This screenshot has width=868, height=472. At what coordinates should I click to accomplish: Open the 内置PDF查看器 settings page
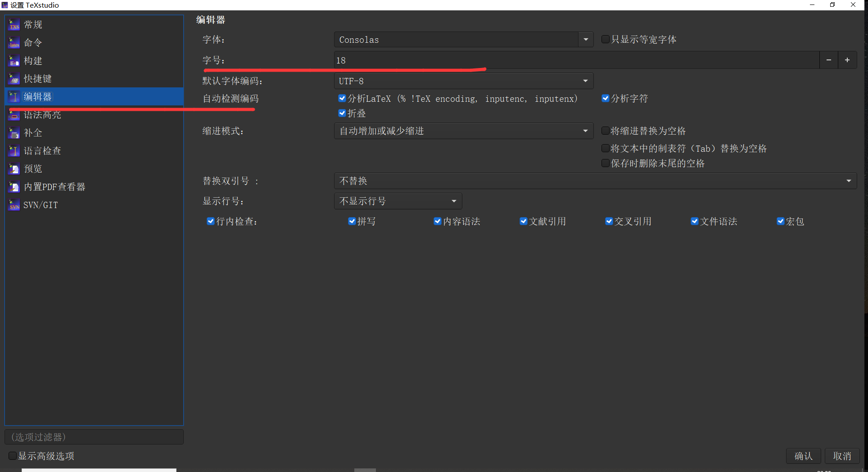coord(94,187)
